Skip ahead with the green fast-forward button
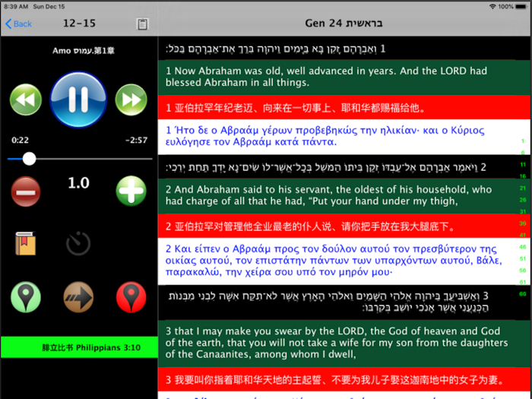Screen dimensions: 532x399 click(x=131, y=100)
